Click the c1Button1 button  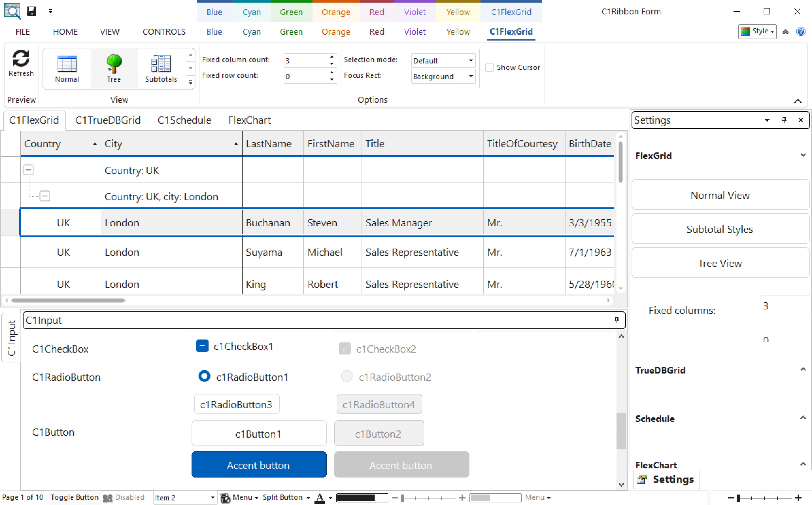259,433
